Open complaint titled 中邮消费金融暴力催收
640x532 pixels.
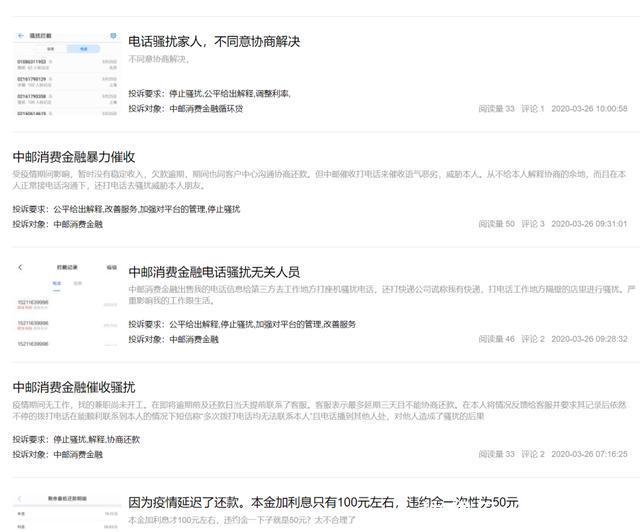coord(74,157)
